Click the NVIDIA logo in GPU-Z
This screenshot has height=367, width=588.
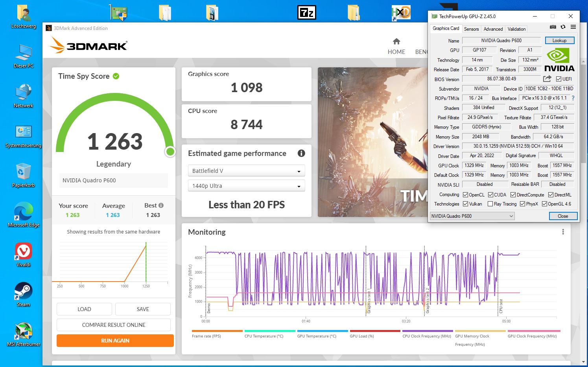(x=559, y=60)
